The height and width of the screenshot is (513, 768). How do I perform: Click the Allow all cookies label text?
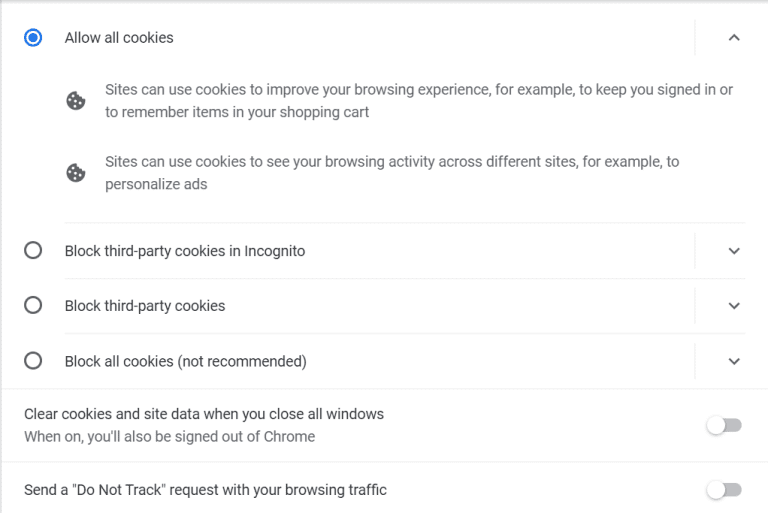click(119, 38)
